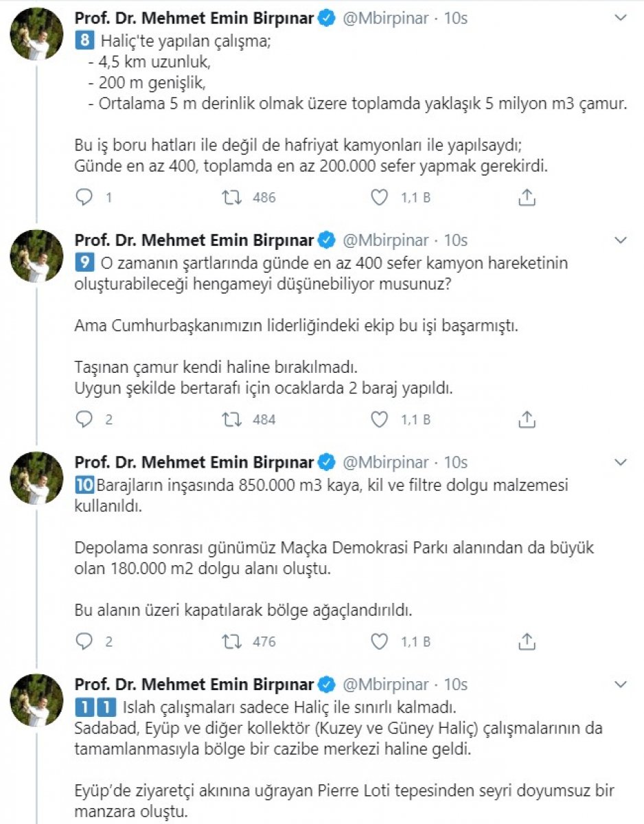Open the options menu on tweet 11

tap(622, 685)
